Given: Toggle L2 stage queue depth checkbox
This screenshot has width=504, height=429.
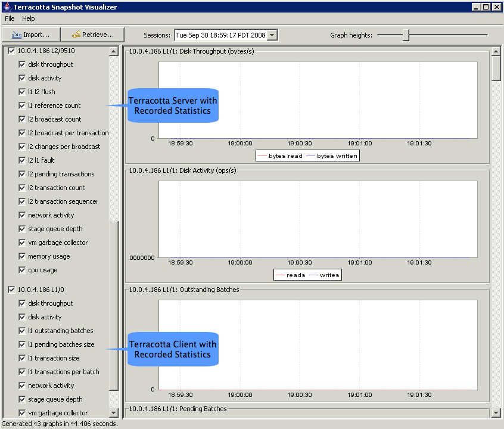Looking at the screenshot, I should click(x=22, y=229).
